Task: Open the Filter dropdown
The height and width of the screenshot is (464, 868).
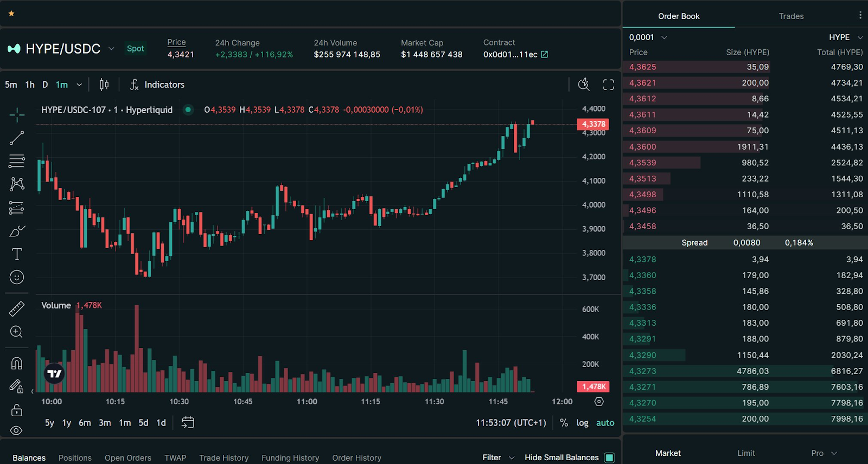Action: 499,457
